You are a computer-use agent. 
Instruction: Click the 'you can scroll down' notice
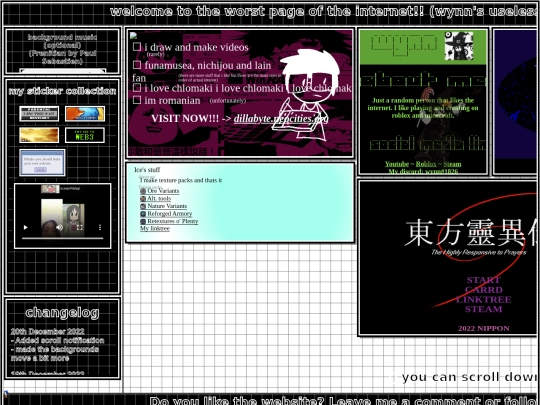pyautogui.click(x=470, y=377)
